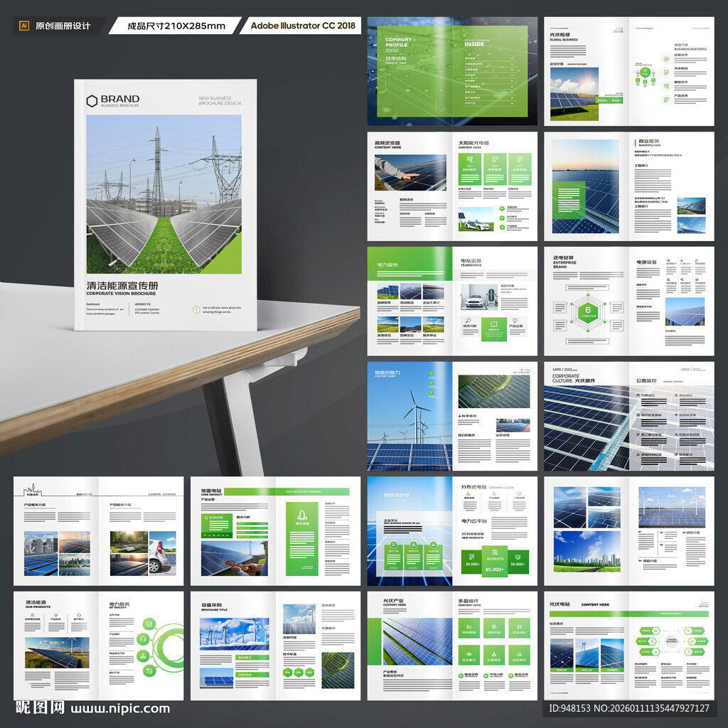728x728 pixels.
Task: Click the orange Ai icon in the header
Action: (24, 26)
